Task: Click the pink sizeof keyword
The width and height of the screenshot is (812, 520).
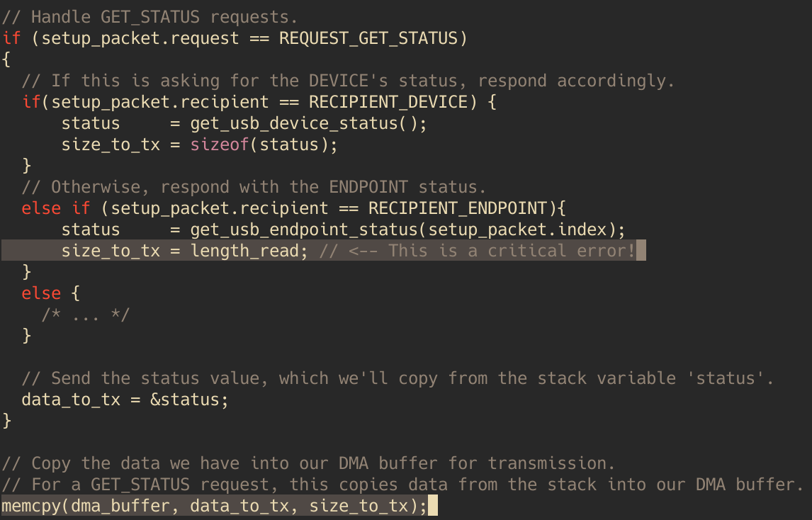Action: 220,145
